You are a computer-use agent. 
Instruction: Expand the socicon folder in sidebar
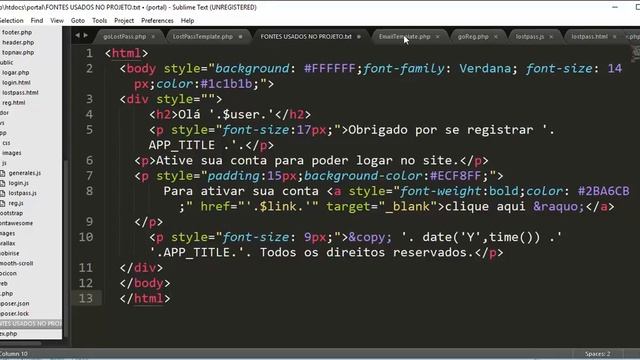click(x=9, y=273)
